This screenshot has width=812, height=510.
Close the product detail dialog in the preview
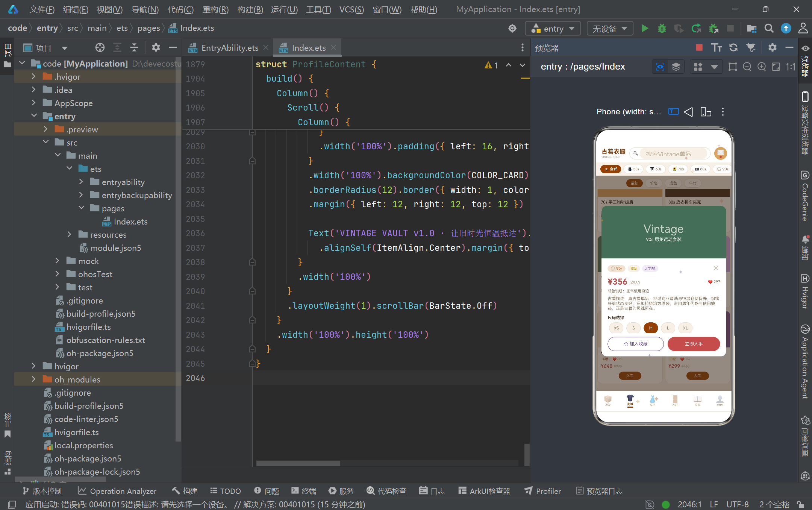[716, 268]
